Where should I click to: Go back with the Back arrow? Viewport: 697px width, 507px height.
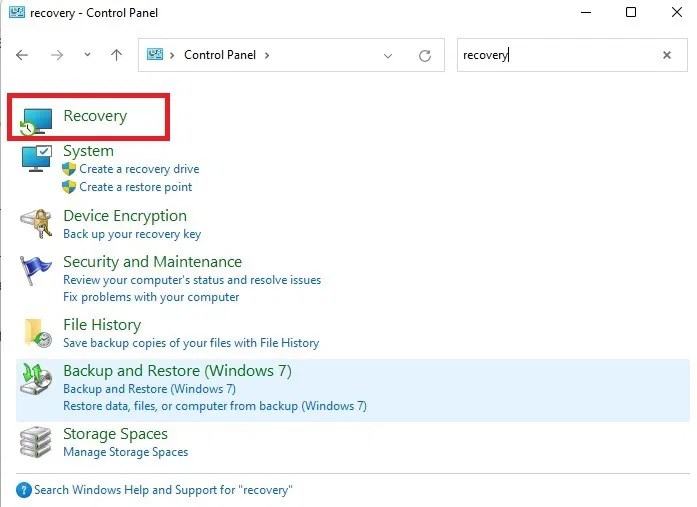point(22,55)
